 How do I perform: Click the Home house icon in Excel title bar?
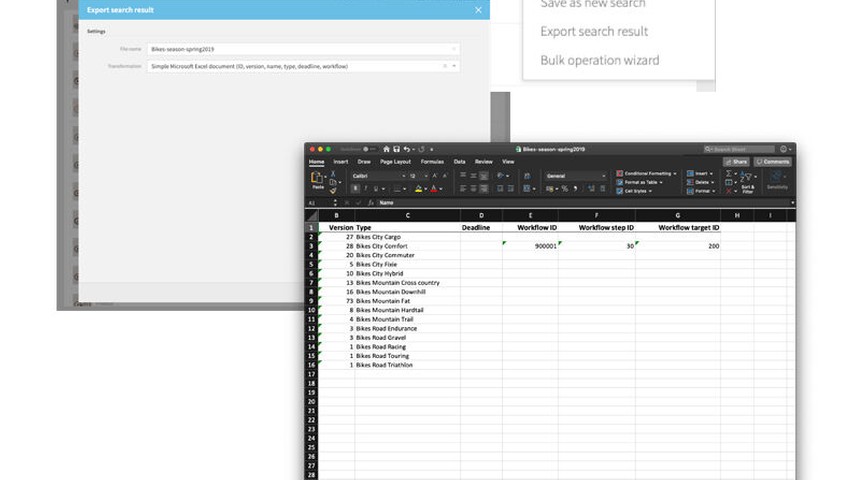[x=386, y=149]
